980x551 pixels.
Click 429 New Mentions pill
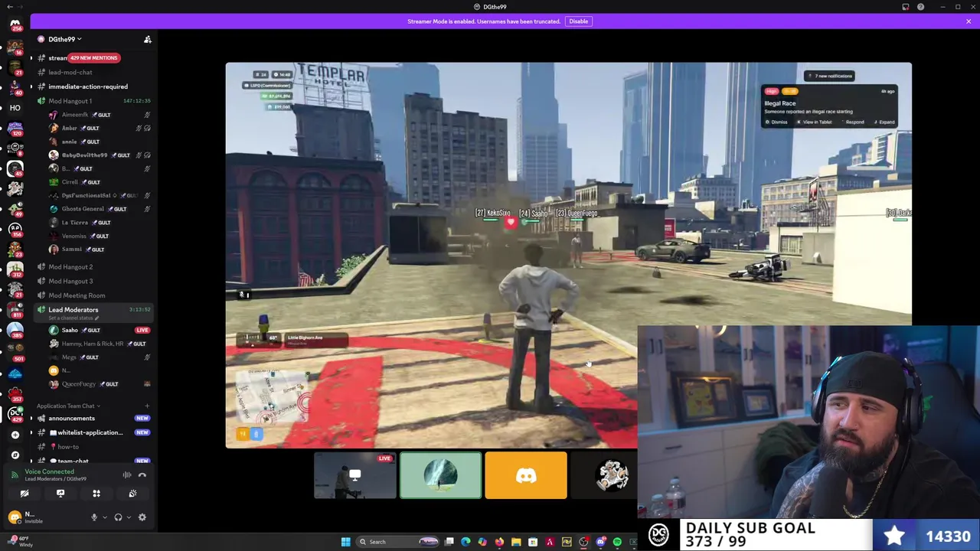93,58
